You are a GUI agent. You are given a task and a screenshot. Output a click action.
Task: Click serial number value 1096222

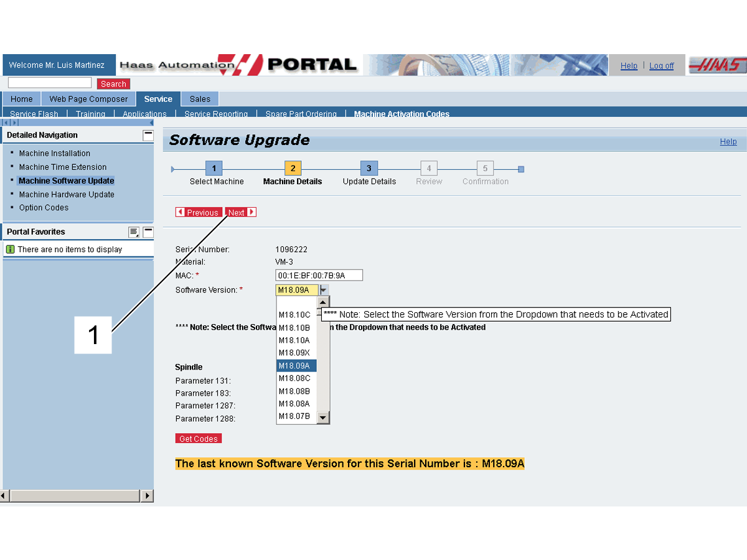(291, 250)
